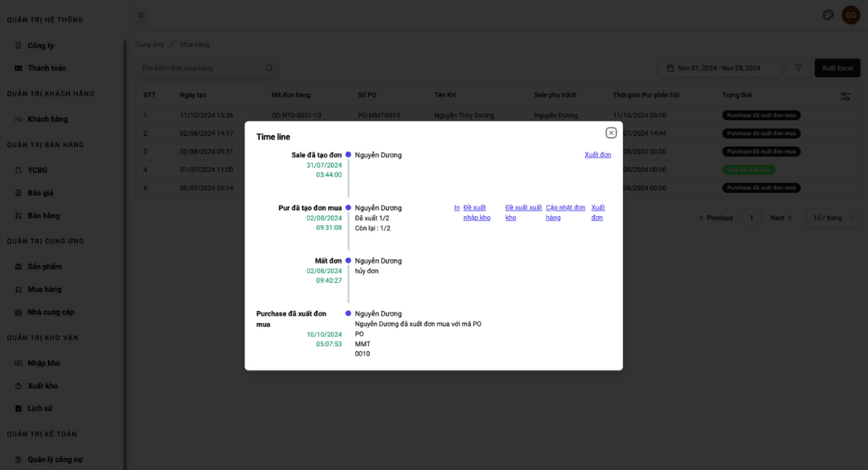Open Đề xuất xuất kho link
Viewport: 868px width, 470px height.
coord(523,212)
